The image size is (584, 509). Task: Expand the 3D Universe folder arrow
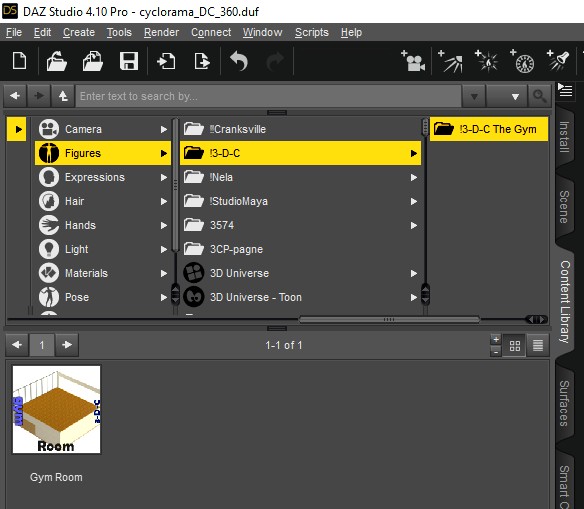[x=413, y=273]
